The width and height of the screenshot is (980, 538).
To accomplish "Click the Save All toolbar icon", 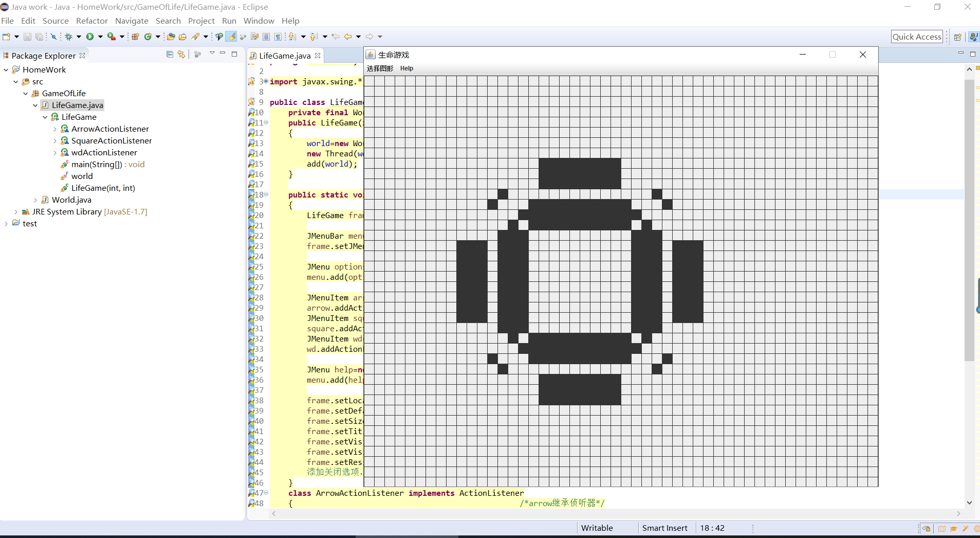I will click(x=39, y=37).
